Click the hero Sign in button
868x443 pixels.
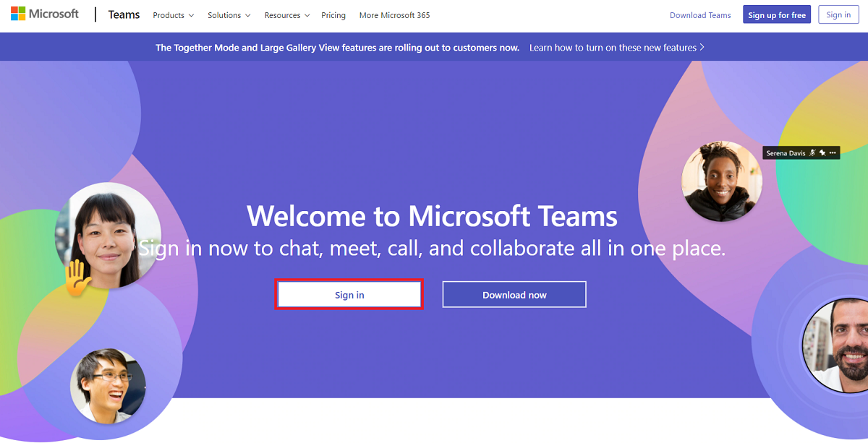[x=349, y=295]
